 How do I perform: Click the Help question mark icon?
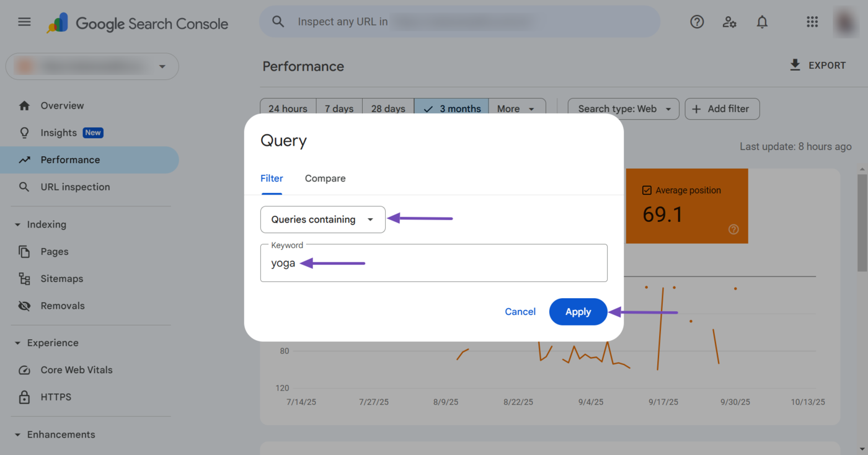(697, 22)
